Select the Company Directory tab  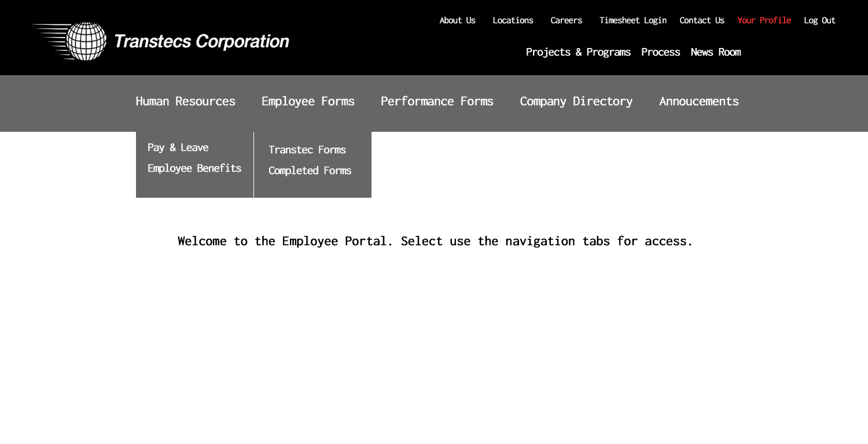click(x=576, y=101)
